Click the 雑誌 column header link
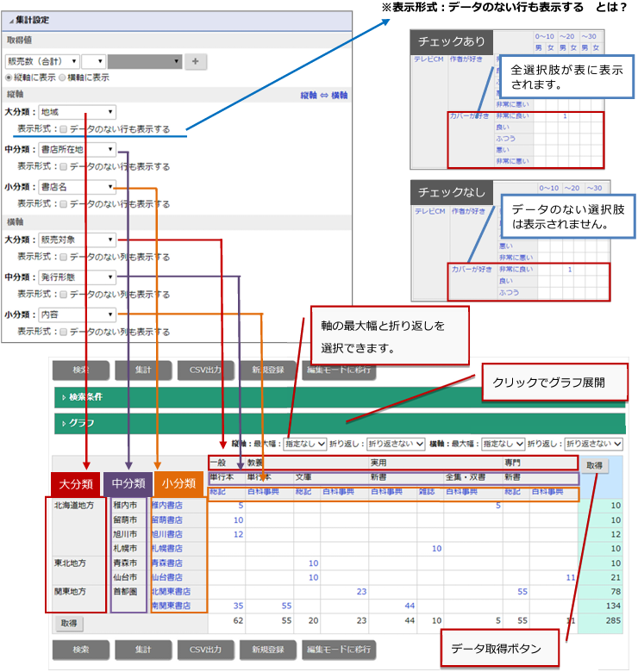 coord(427,492)
